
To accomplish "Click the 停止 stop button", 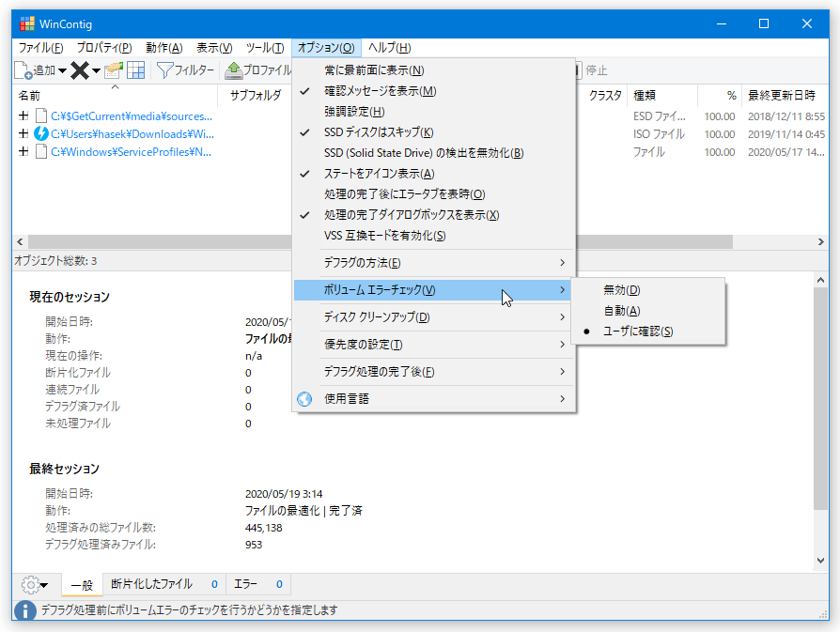I will [593, 70].
